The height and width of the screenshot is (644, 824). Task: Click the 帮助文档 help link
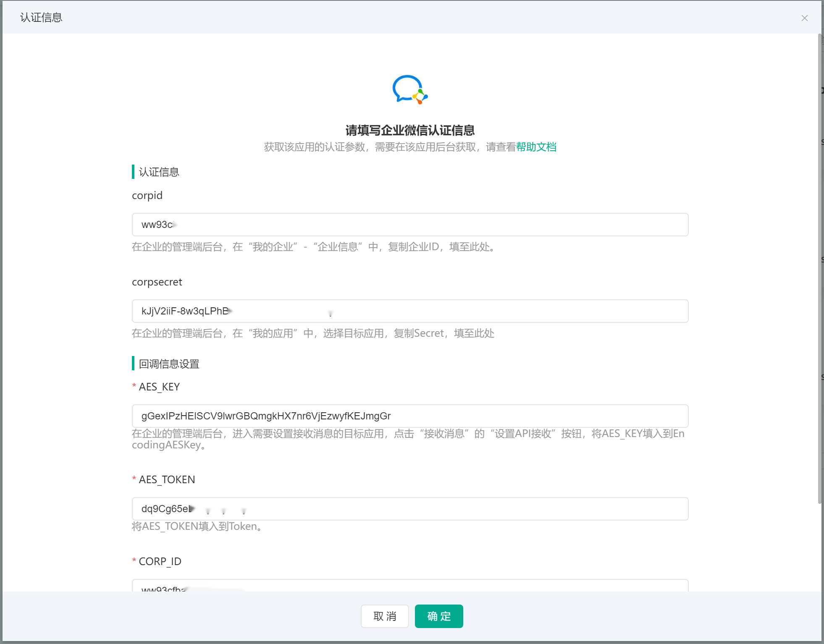[x=536, y=147]
